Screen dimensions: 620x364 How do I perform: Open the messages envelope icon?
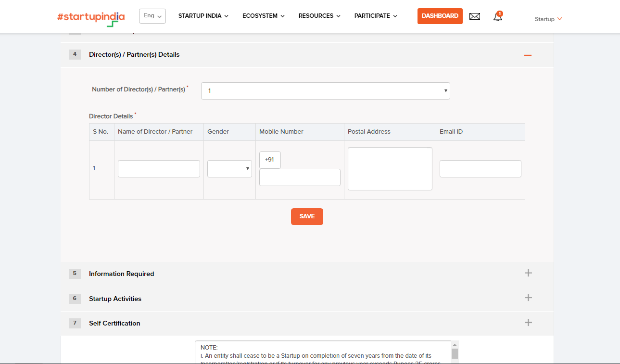pyautogui.click(x=475, y=16)
